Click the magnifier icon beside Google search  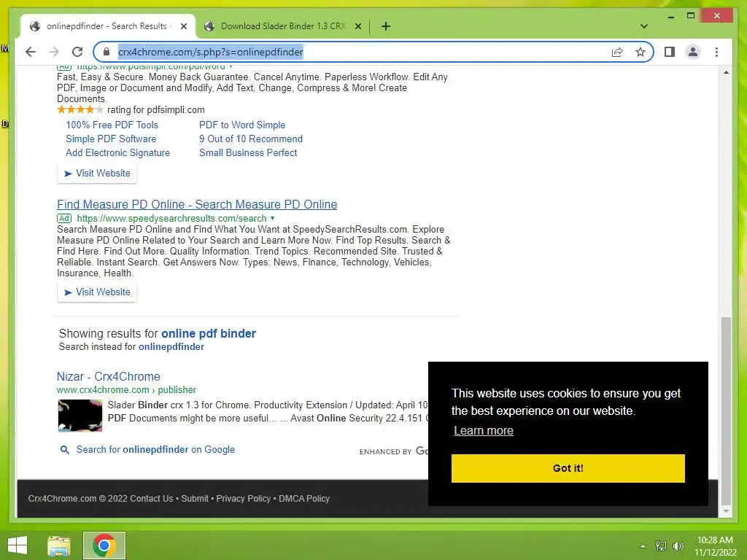pos(64,449)
